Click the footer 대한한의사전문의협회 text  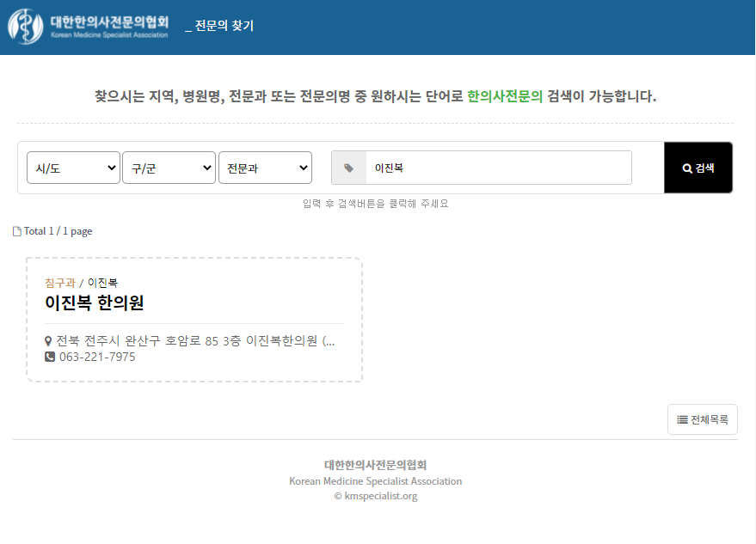tap(376, 464)
